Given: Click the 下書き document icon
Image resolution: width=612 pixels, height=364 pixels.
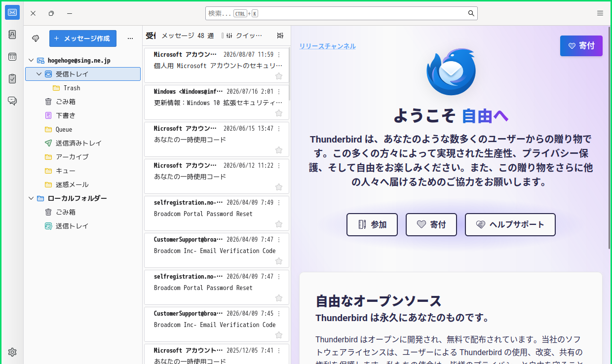Looking at the screenshot, I should (x=48, y=115).
